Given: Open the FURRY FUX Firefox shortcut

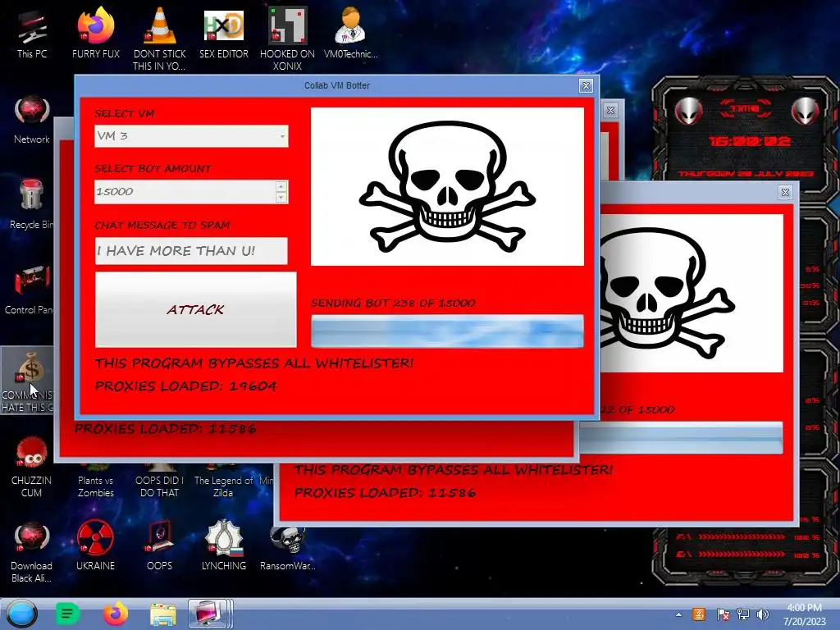Looking at the screenshot, I should click(x=95, y=34).
